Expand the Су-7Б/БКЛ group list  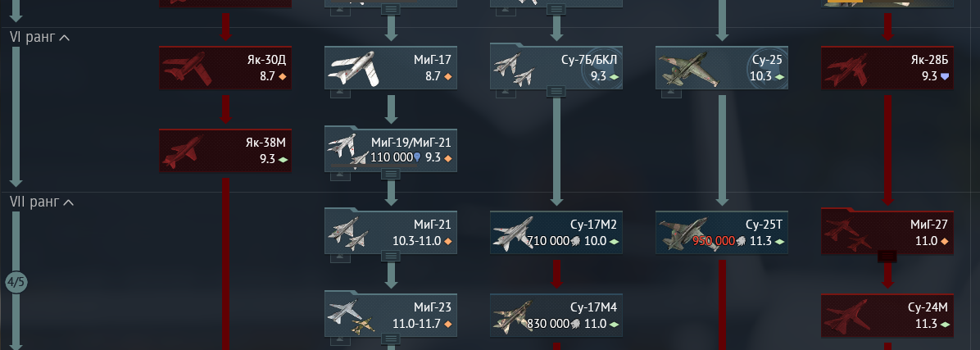coord(556,91)
